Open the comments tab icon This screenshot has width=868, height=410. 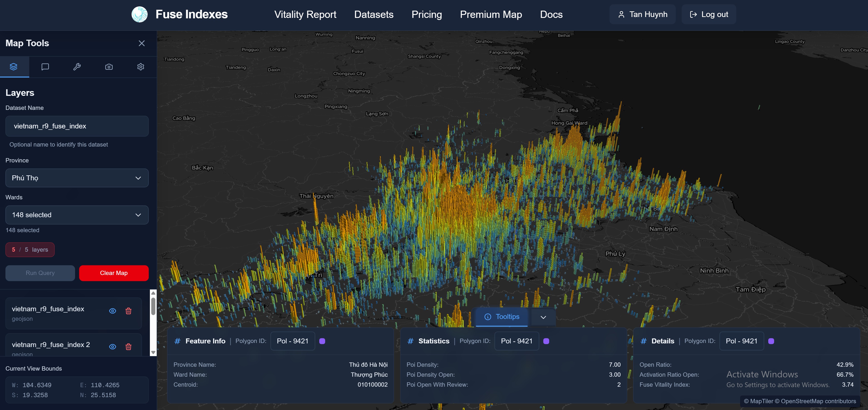point(45,67)
